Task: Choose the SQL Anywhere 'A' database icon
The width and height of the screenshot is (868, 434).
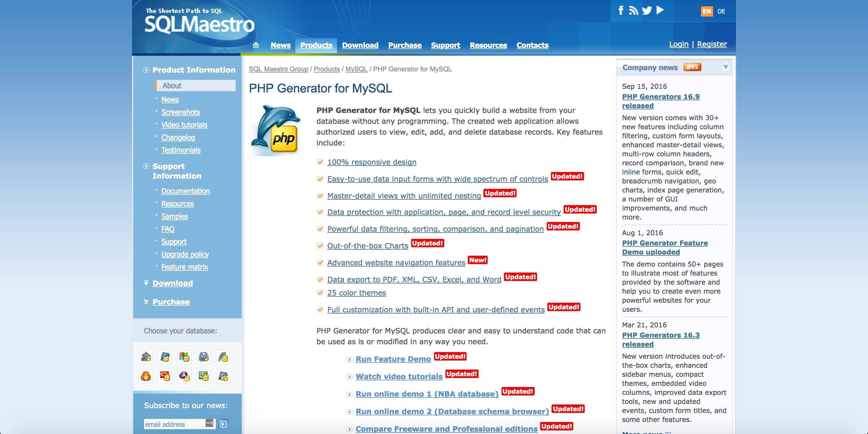Action: click(185, 376)
